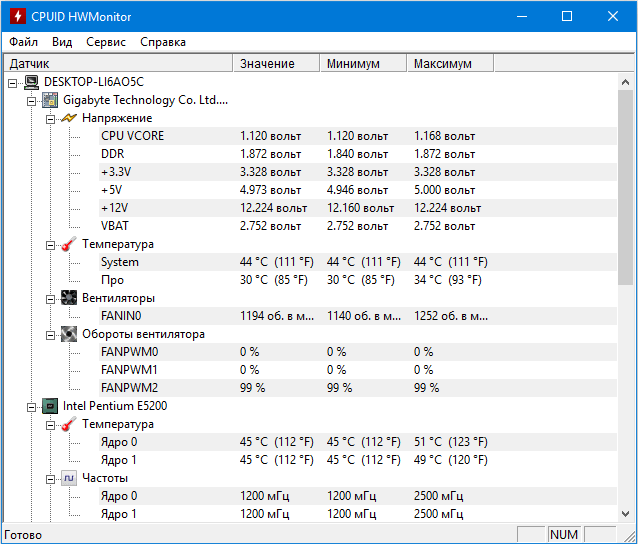Collapse the Напряжение voltage section

(49, 118)
